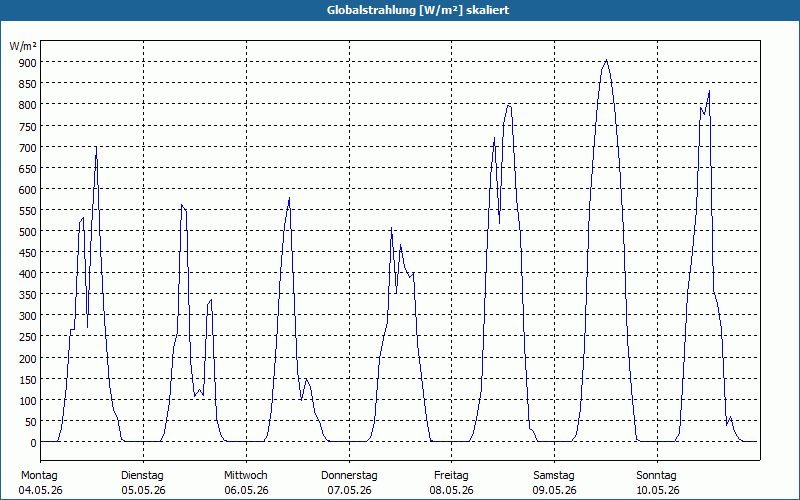Screen dimensions: 800x500
Task: Select the Donnerstag 07.05.26 axis label
Action: (349, 483)
